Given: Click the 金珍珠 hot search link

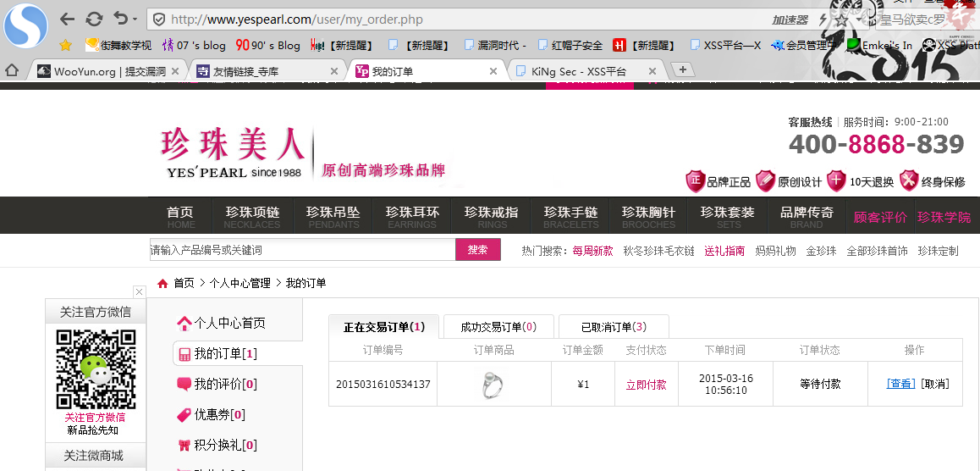Looking at the screenshot, I should tap(821, 251).
